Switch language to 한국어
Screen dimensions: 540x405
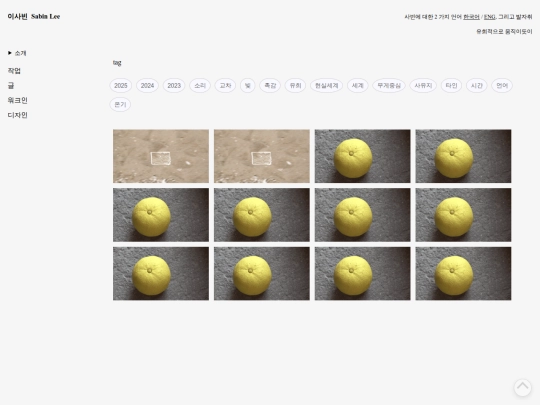click(x=471, y=17)
